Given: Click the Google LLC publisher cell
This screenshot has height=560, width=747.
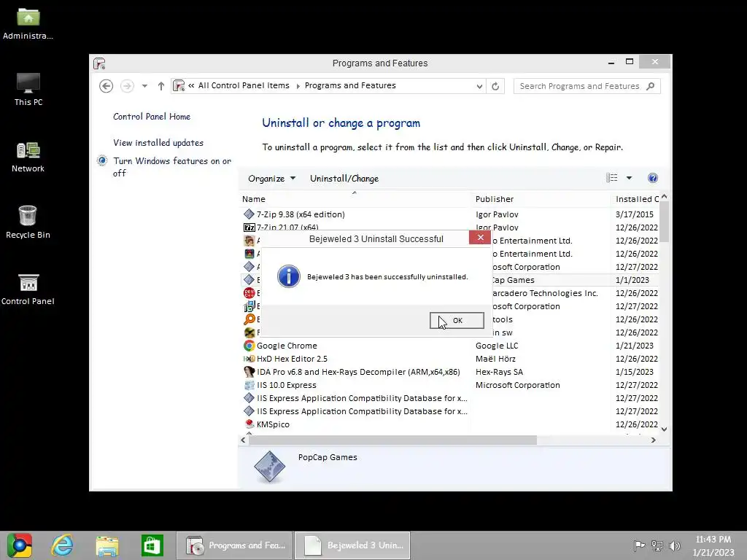Looking at the screenshot, I should pyautogui.click(x=496, y=346).
